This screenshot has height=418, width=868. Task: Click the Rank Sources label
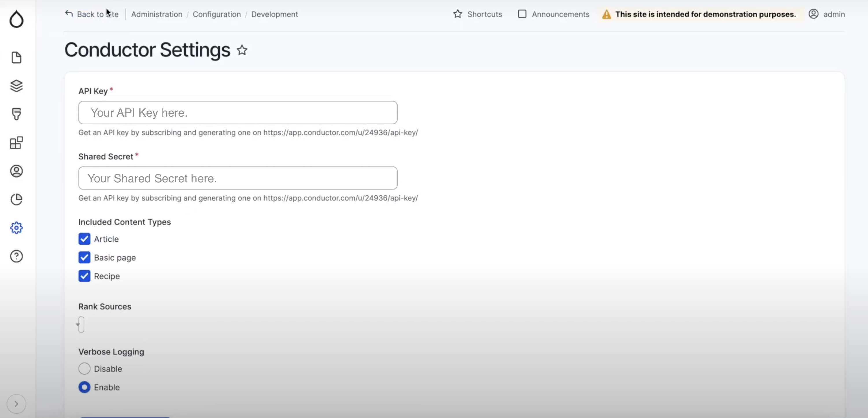click(x=105, y=306)
